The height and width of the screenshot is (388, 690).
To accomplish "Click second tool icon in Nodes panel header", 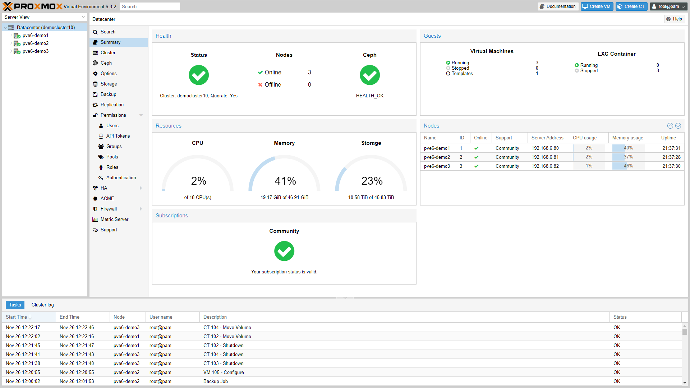I will pos(678,126).
